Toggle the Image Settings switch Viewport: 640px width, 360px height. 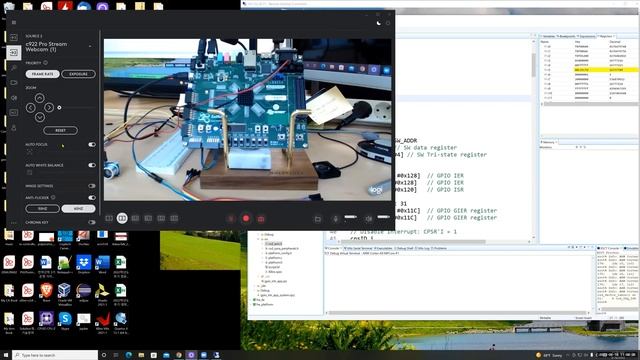92,186
